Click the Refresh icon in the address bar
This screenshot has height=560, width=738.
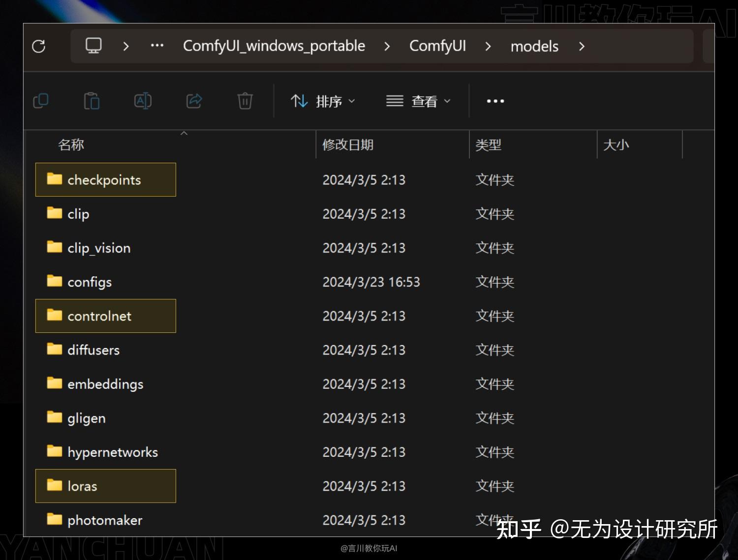click(x=39, y=46)
